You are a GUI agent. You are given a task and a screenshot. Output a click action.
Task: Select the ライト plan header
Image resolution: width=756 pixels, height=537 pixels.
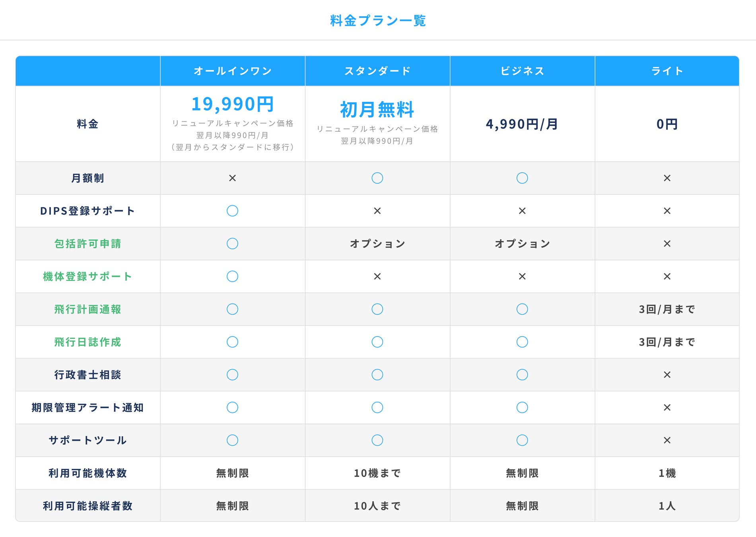click(667, 71)
